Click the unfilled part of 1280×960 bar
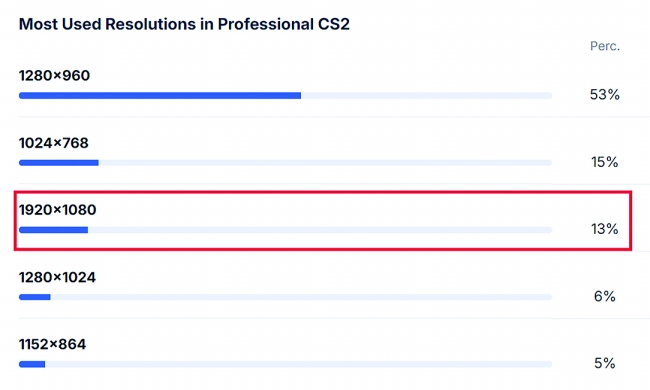The image size is (650, 390). pos(427,96)
